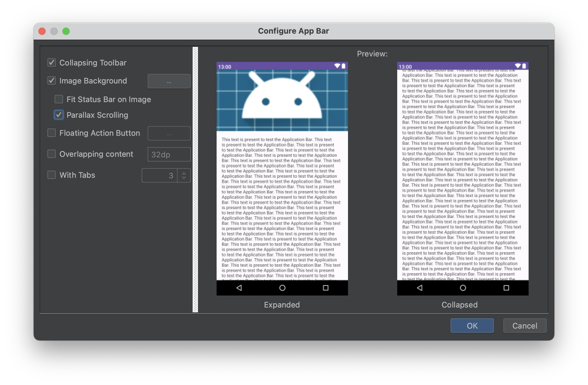The image size is (588, 385).
Task: Tap recents square icon in Collapsed preview
Action: coord(506,288)
